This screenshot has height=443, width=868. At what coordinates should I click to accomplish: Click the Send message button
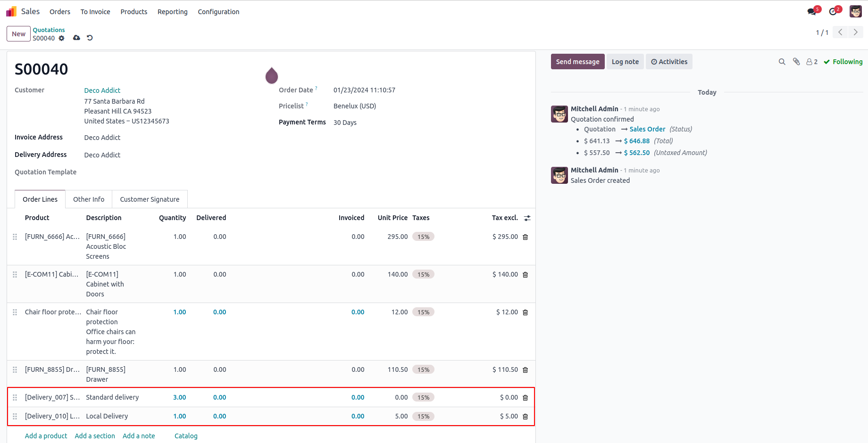[x=577, y=62]
